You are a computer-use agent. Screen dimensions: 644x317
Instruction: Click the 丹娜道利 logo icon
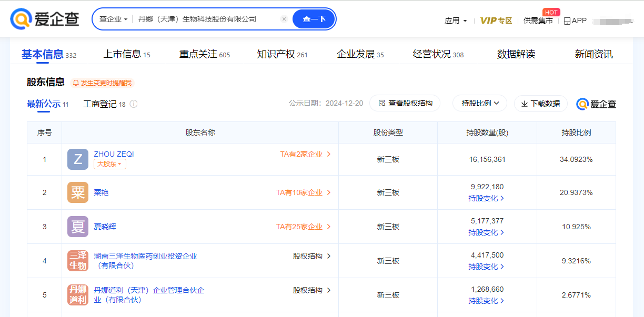tap(78, 295)
